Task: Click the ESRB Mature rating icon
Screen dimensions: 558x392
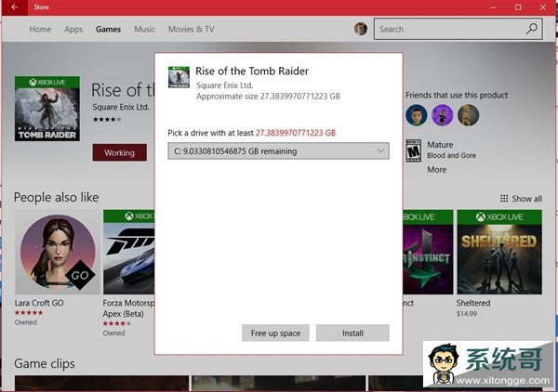Action: (x=414, y=150)
